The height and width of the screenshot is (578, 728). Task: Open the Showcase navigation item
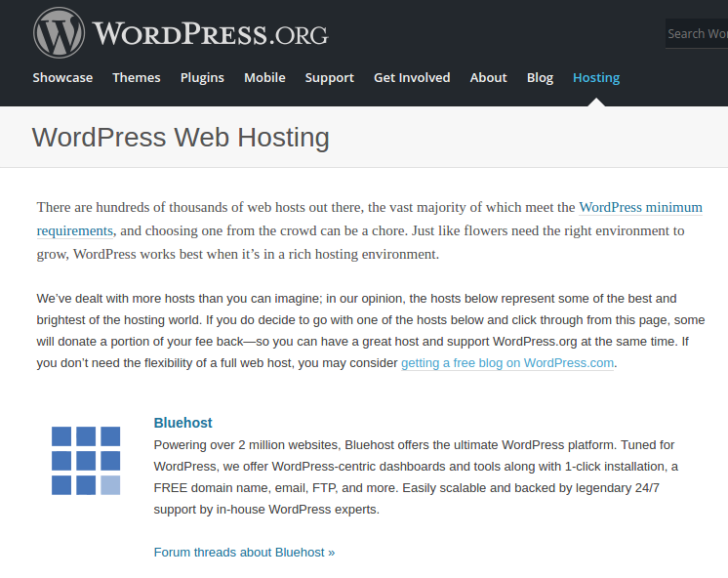pos(62,77)
